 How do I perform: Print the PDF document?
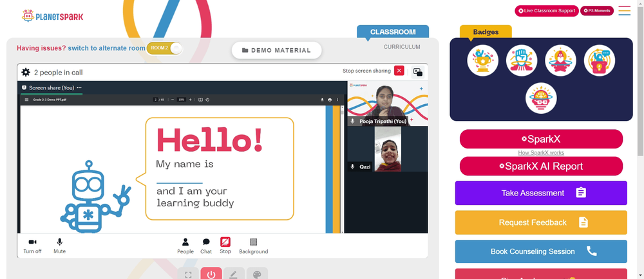(330, 100)
